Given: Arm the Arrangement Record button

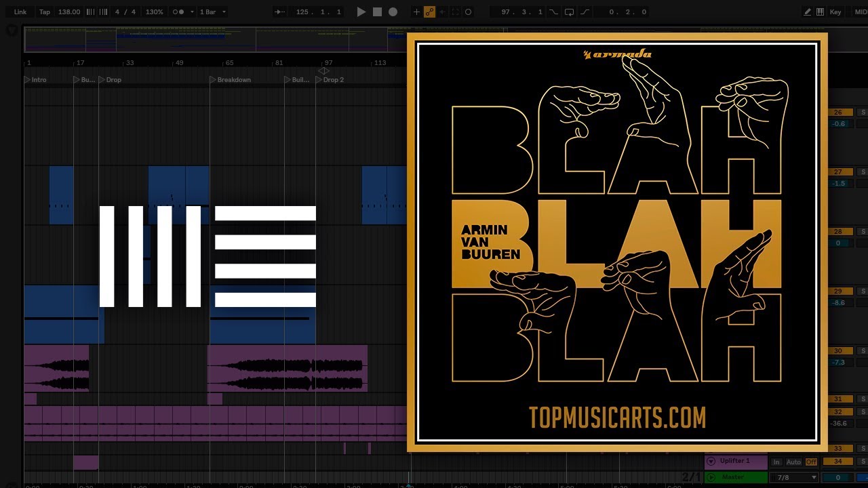Looking at the screenshot, I should pos(393,12).
